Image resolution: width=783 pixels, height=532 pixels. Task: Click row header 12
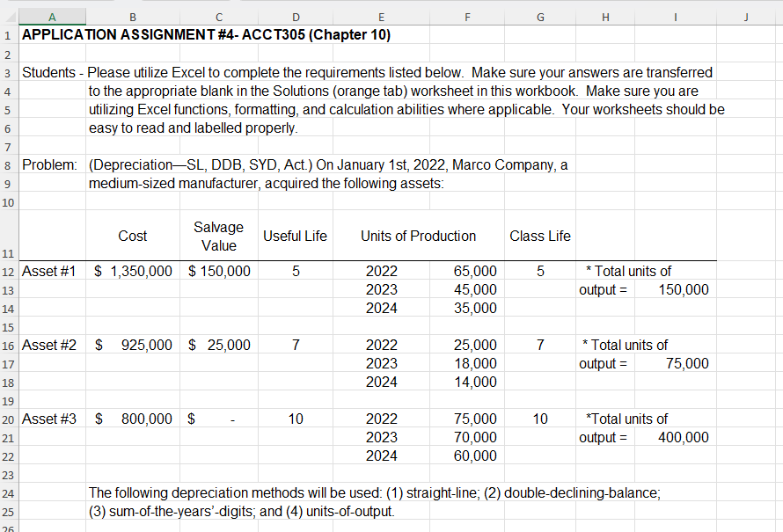(x=9, y=271)
